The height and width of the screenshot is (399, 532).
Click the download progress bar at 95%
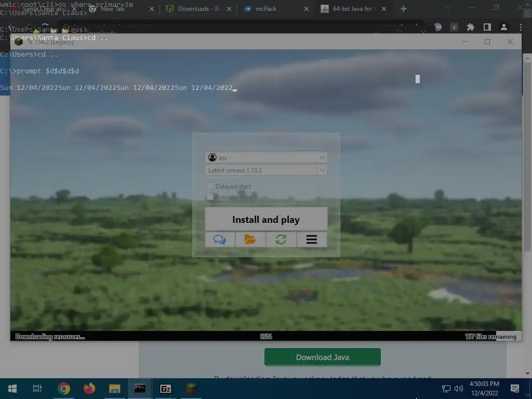pos(266,336)
